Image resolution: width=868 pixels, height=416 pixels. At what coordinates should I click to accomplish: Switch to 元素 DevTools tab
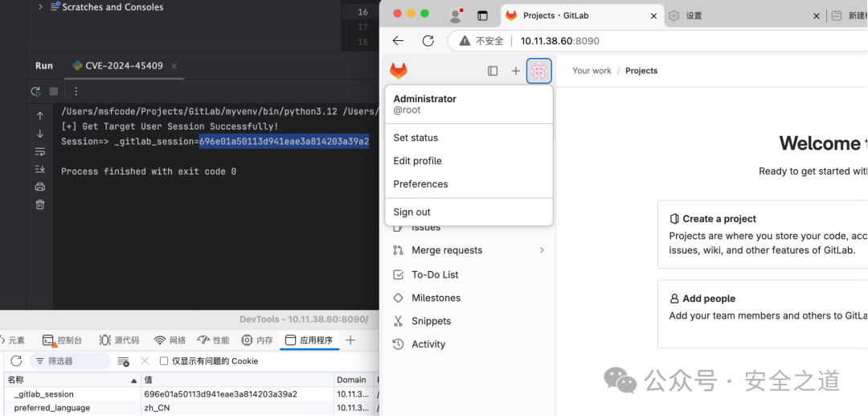[x=13, y=340]
